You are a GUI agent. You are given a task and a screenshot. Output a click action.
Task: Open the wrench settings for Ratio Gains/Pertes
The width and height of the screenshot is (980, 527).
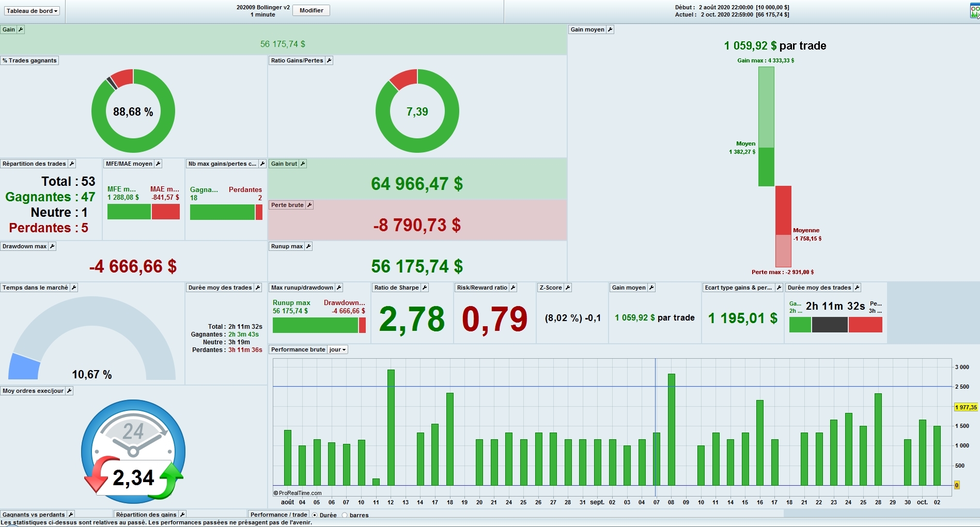coord(329,60)
